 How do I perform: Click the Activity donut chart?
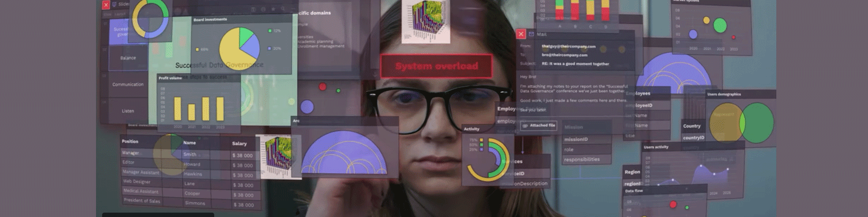488,159
